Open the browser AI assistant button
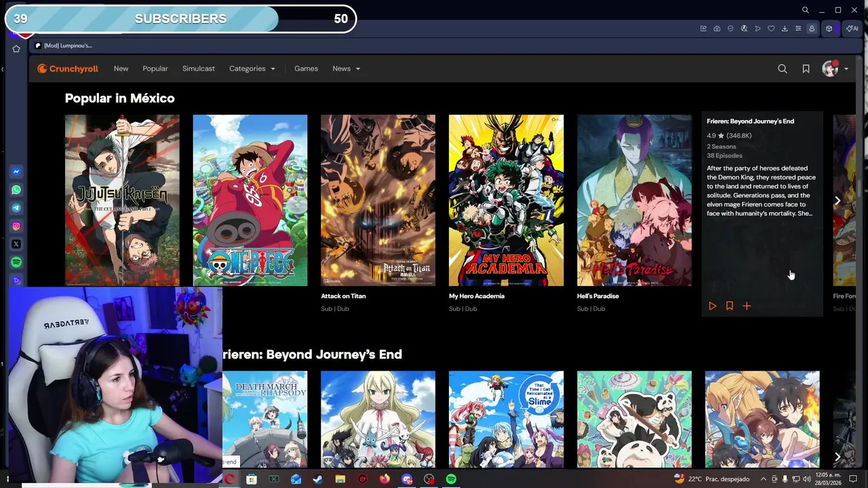This screenshot has height=488, width=868. tap(852, 28)
